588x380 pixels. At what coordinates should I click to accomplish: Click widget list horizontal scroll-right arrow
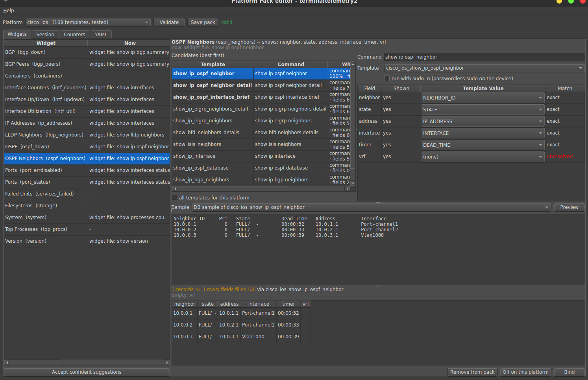pos(167,363)
